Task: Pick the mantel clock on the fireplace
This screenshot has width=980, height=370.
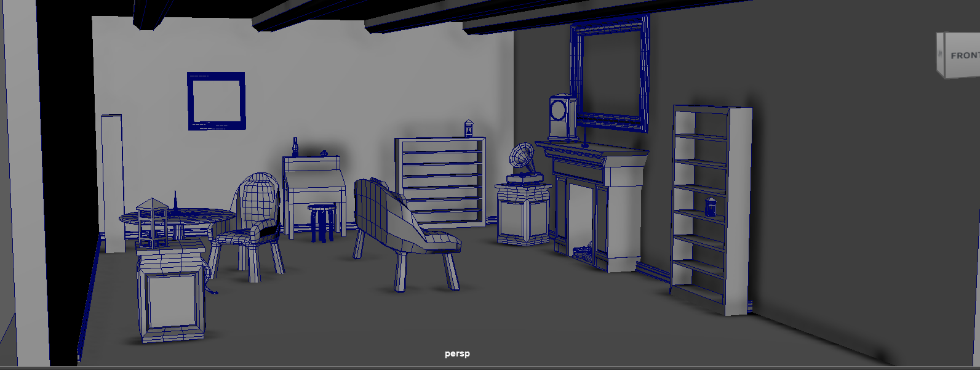Action: (562, 117)
